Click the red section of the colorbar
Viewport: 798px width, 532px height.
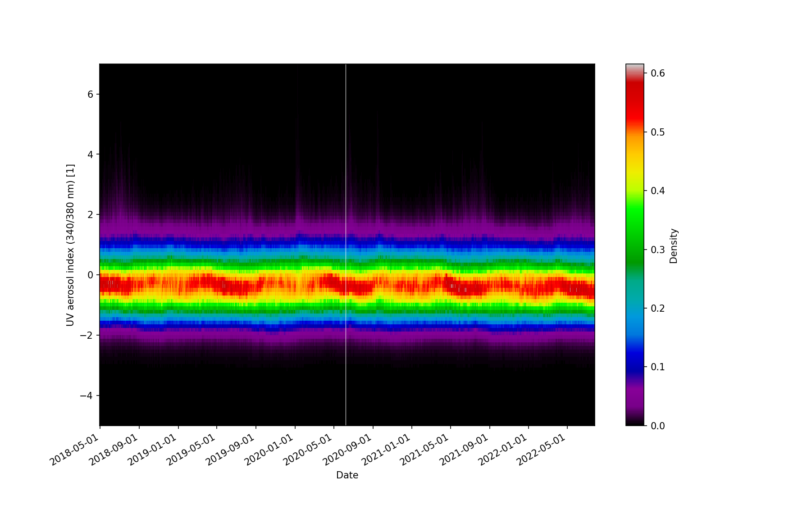[635, 101]
